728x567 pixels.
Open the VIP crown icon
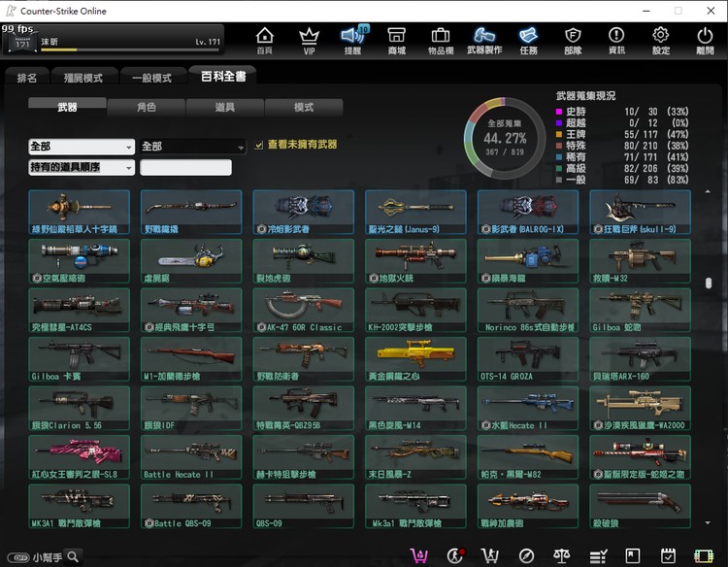[309, 41]
